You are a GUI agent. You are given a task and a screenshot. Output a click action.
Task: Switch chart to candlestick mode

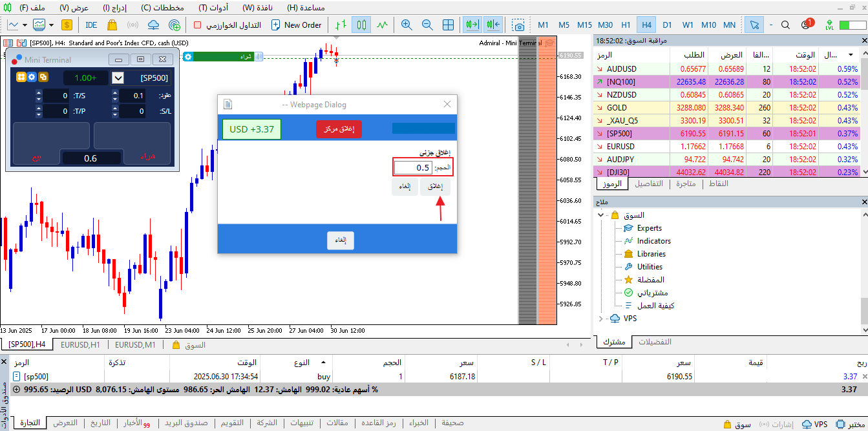[361, 25]
